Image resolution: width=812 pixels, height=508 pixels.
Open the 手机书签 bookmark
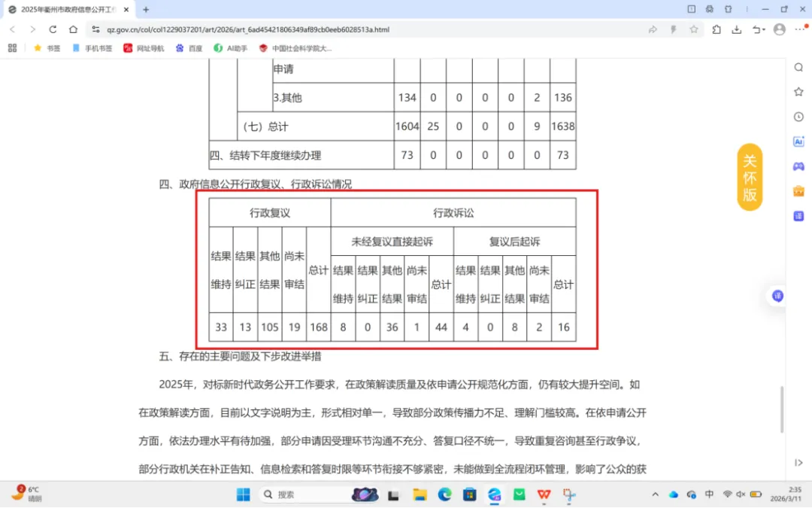92,48
